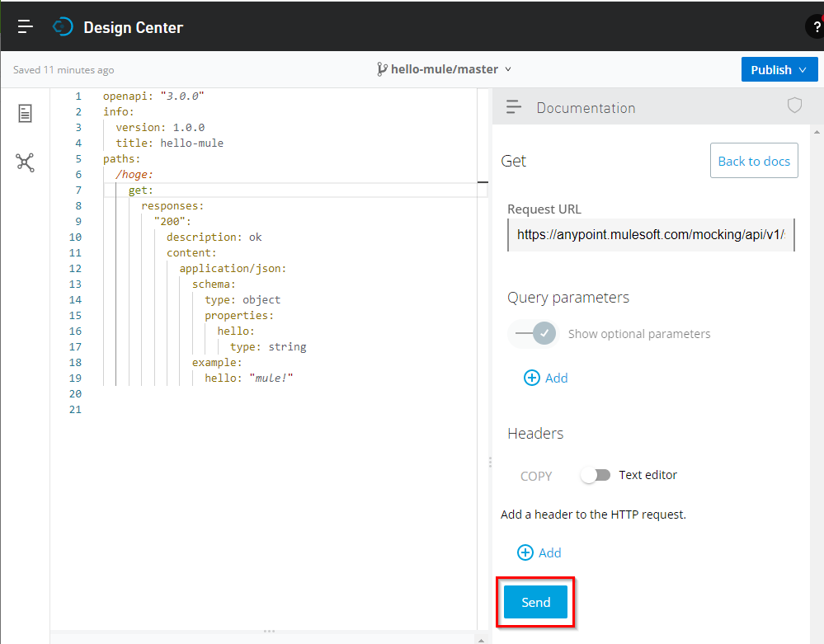Click Back to docs
Viewport: 824px width, 644px height.
(753, 160)
